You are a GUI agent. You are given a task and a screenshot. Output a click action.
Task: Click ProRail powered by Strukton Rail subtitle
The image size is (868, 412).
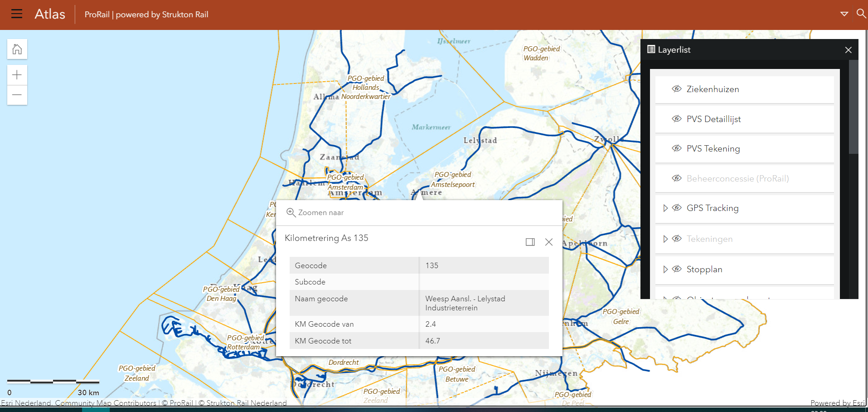(146, 15)
